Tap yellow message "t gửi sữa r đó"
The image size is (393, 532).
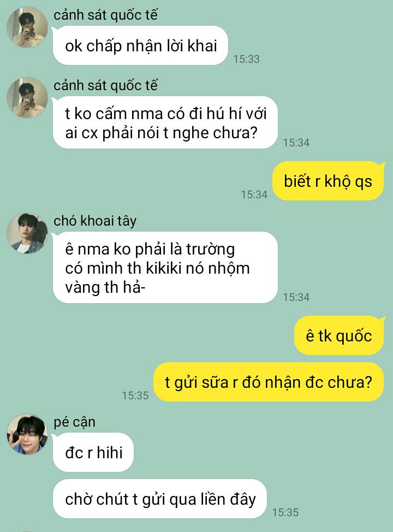coord(269,382)
